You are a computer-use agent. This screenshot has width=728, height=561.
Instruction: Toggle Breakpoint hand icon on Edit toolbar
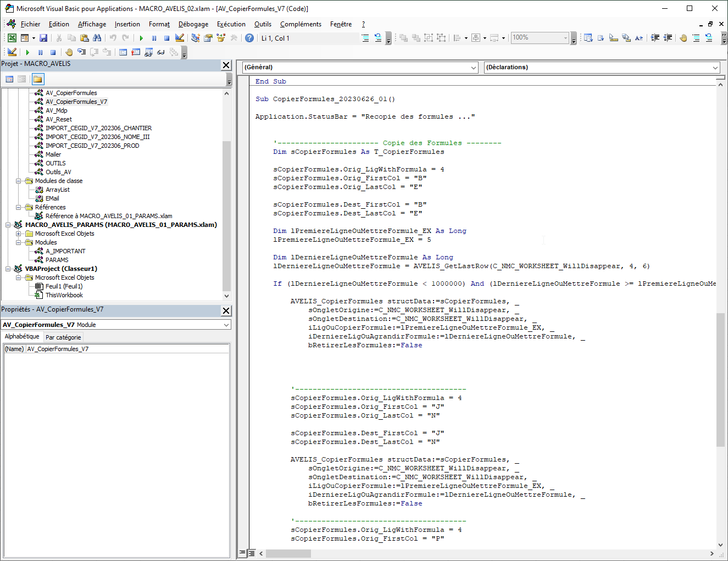pyautogui.click(x=683, y=38)
